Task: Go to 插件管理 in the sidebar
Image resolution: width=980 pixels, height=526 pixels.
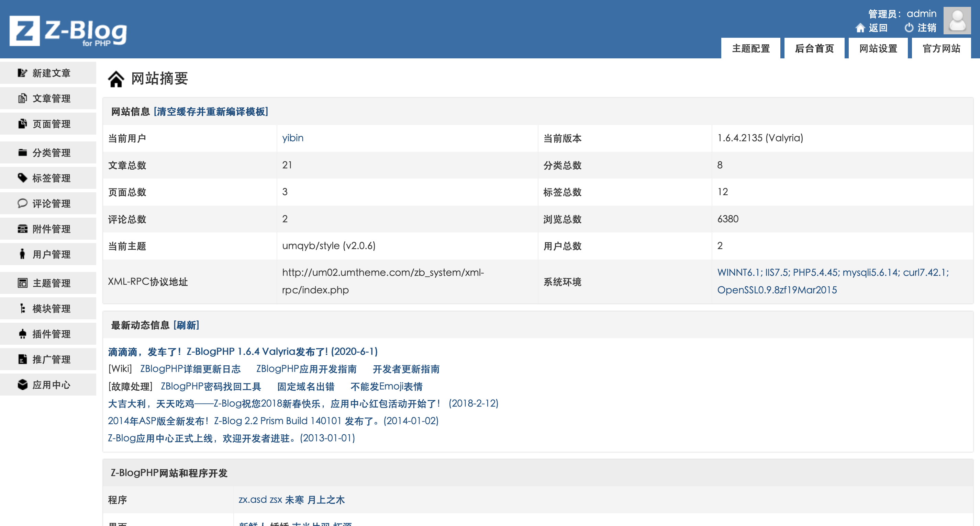Action: click(x=48, y=334)
